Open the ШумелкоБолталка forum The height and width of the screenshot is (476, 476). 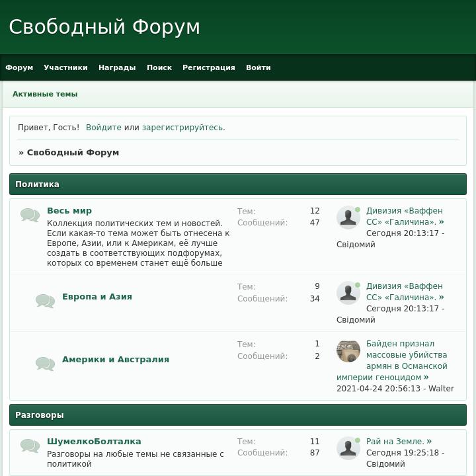pyautogui.click(x=94, y=441)
